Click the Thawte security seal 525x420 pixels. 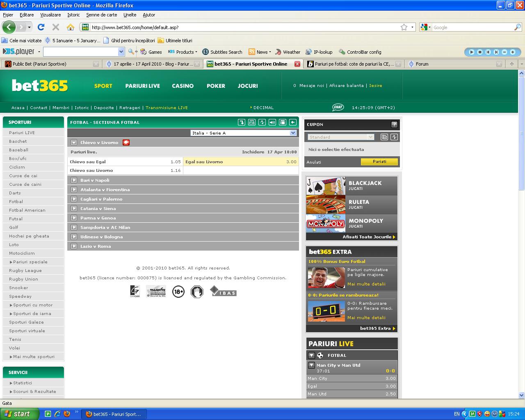coord(156,291)
